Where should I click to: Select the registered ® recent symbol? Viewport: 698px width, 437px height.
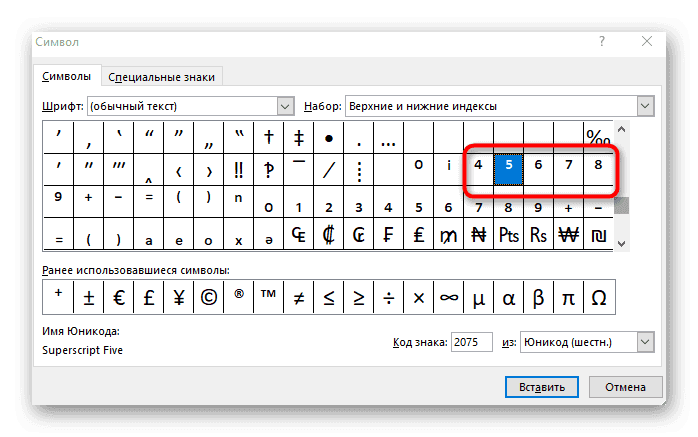239,297
